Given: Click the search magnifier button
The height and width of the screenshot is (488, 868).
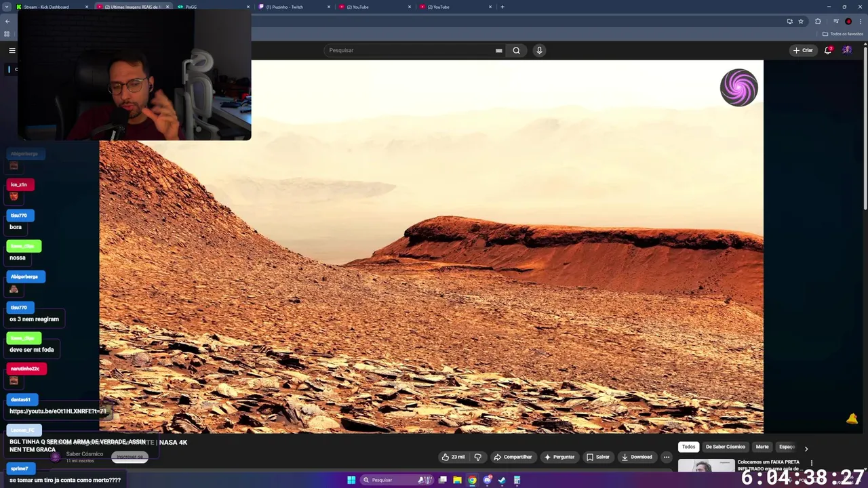Looking at the screenshot, I should point(516,50).
